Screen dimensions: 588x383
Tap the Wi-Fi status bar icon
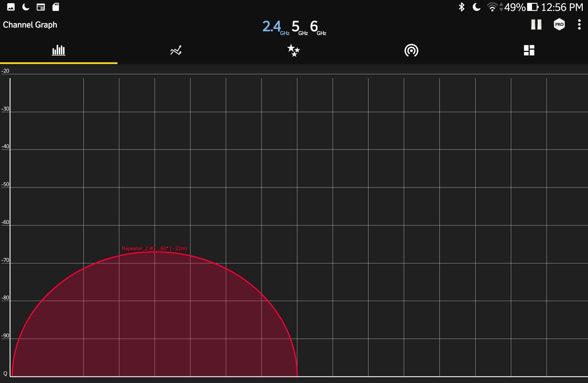click(x=492, y=7)
